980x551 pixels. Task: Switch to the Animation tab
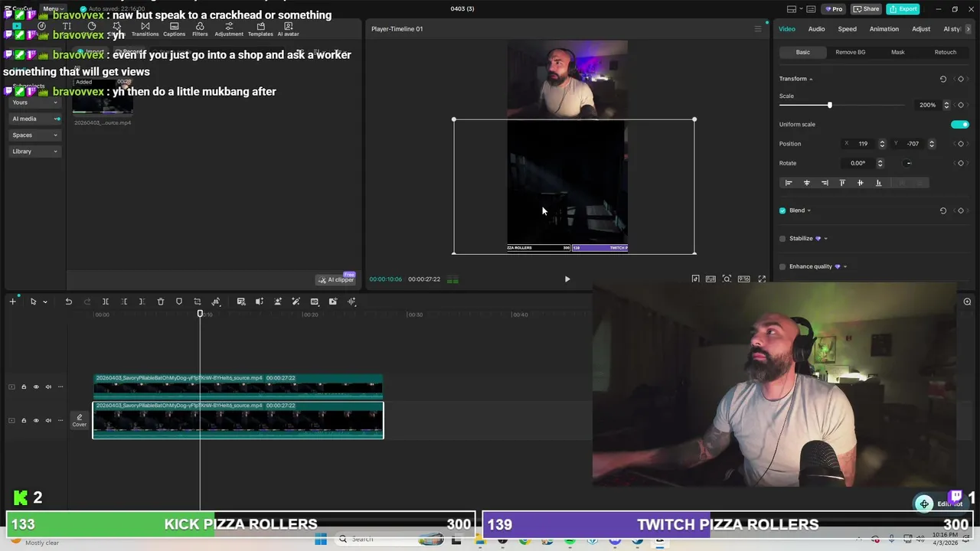pyautogui.click(x=884, y=29)
